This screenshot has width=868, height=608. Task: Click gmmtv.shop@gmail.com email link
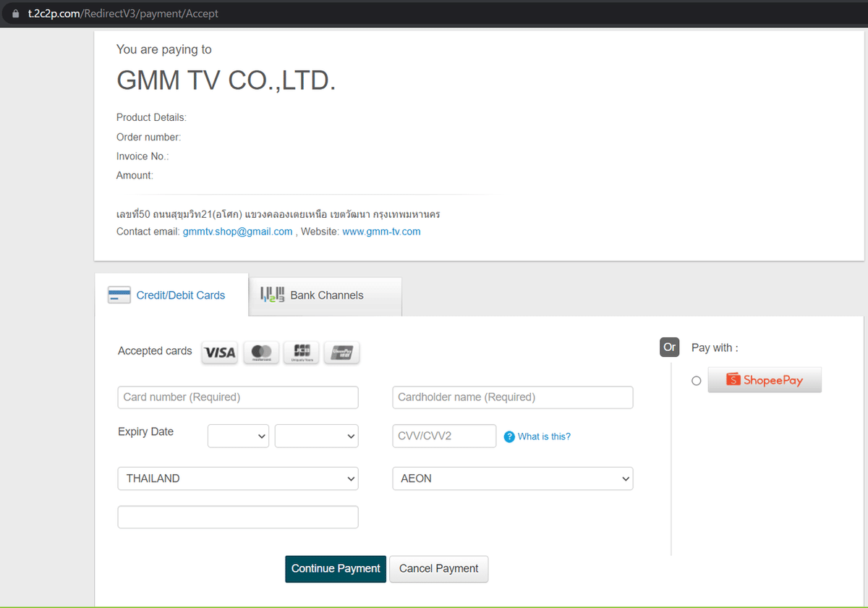pos(238,232)
